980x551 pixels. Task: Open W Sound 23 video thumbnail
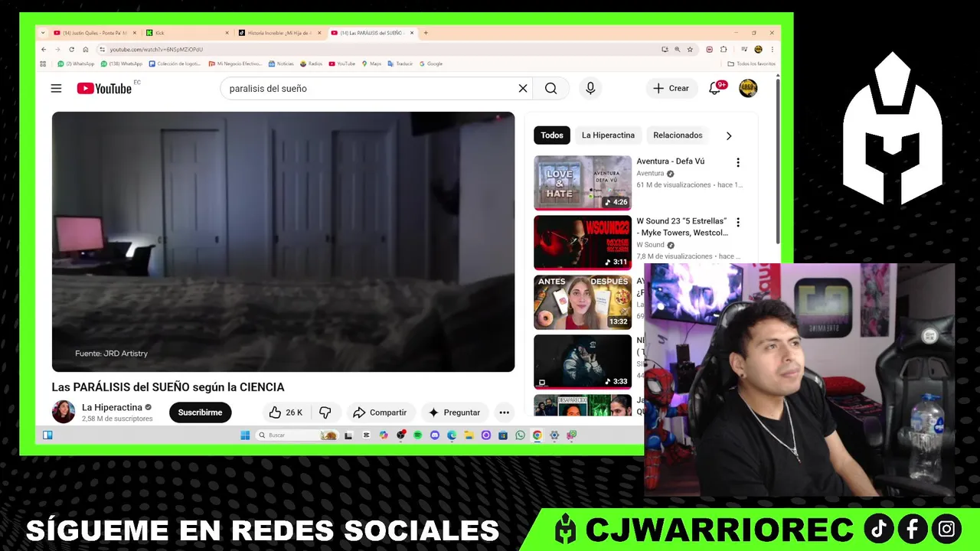[583, 243]
